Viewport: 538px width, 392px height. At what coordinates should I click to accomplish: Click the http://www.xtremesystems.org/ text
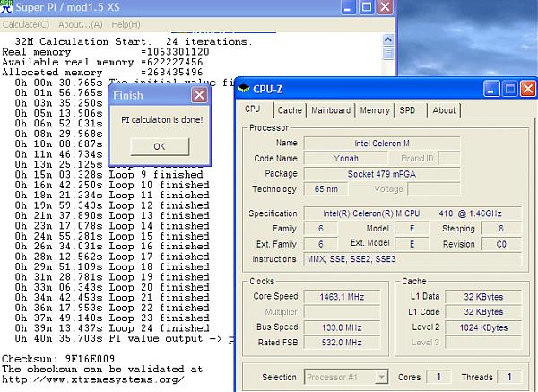93,379
